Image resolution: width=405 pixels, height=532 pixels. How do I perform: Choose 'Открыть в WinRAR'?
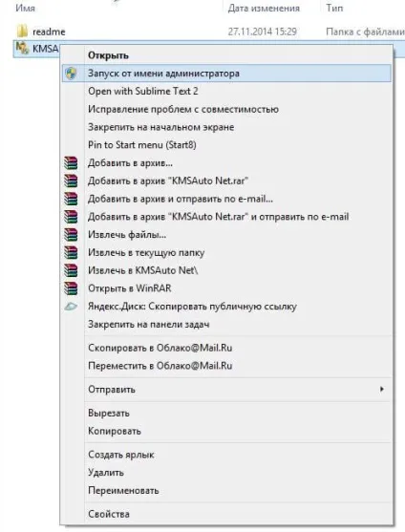click(x=226, y=288)
